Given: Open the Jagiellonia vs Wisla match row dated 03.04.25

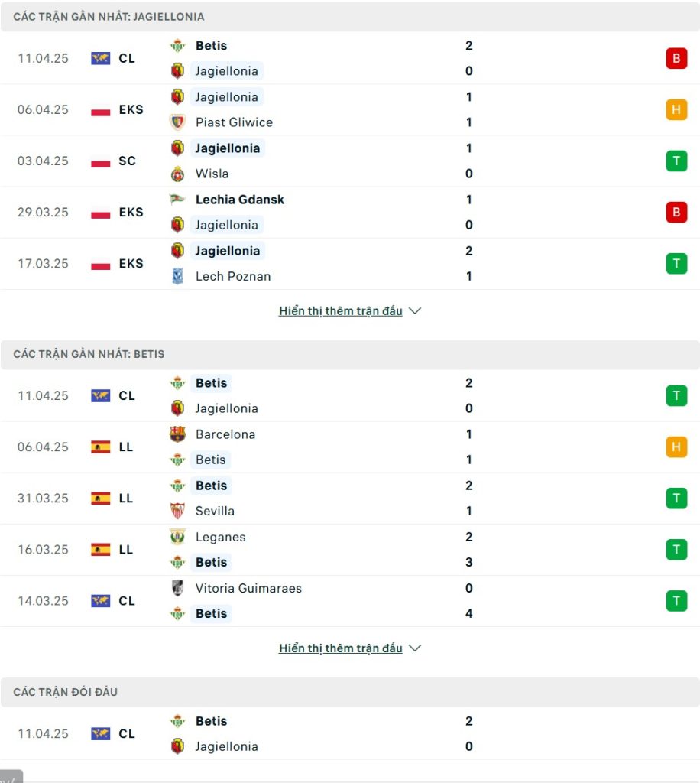Looking at the screenshot, I should click(x=350, y=161).
